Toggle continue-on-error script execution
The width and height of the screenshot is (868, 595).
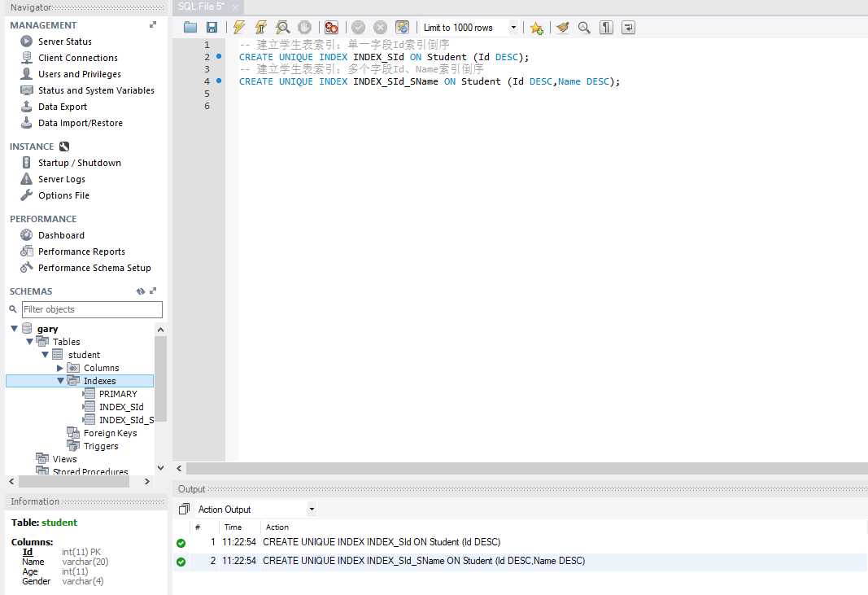click(x=332, y=27)
